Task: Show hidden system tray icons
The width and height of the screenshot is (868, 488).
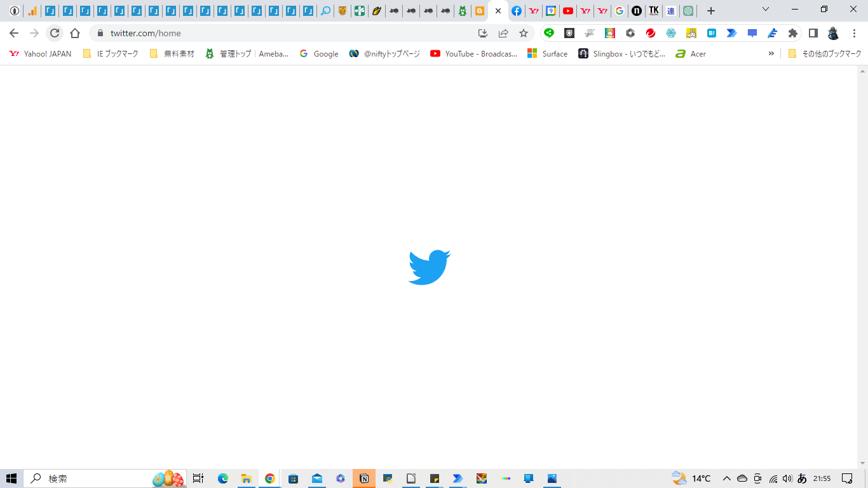Action: pos(727,478)
